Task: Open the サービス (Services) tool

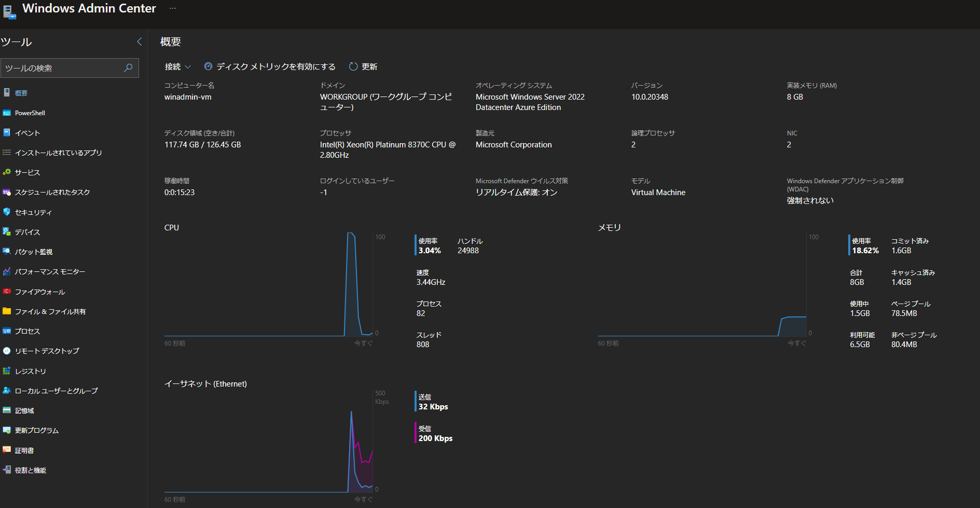Action: [x=28, y=172]
